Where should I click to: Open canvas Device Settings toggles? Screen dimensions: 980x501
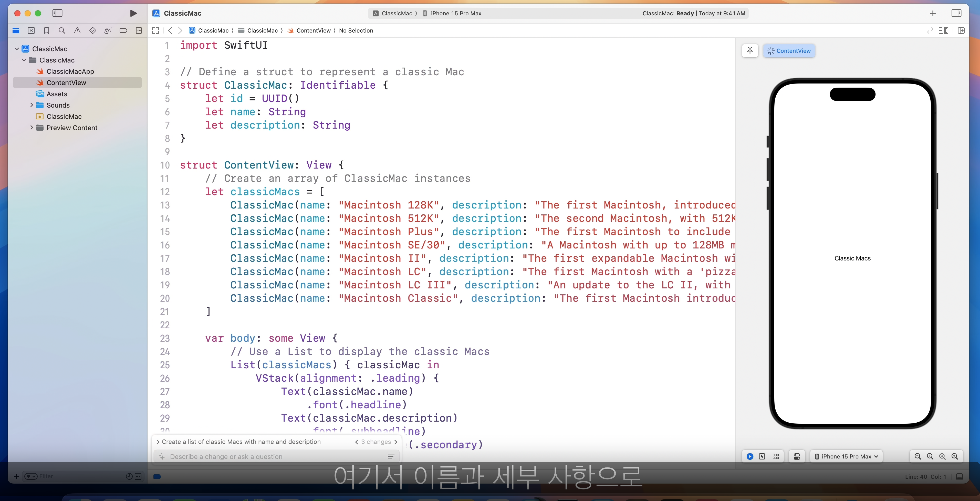tap(797, 456)
